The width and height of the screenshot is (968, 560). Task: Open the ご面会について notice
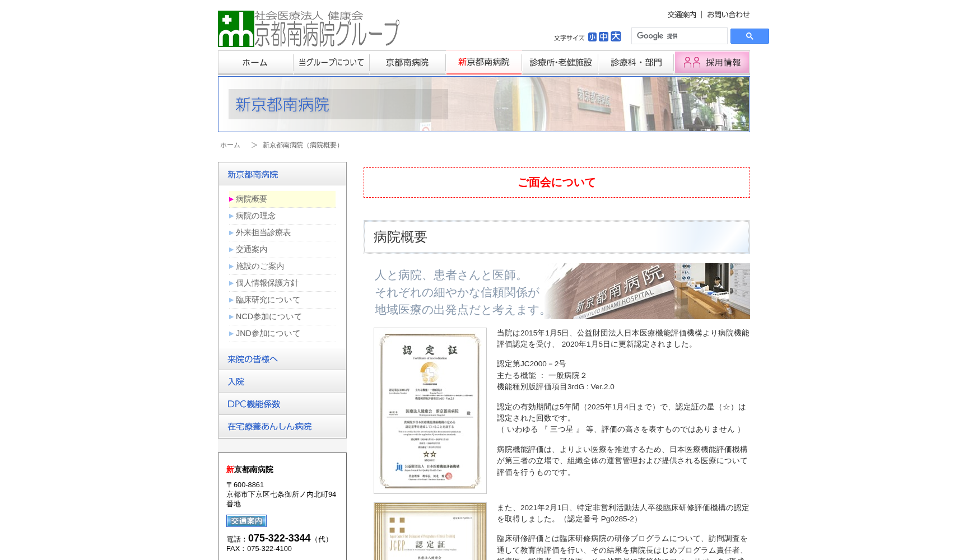[556, 182]
